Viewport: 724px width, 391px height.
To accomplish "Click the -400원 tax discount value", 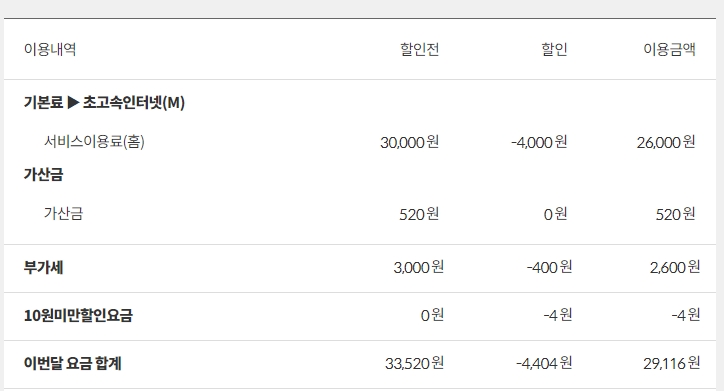I will pos(549,267).
